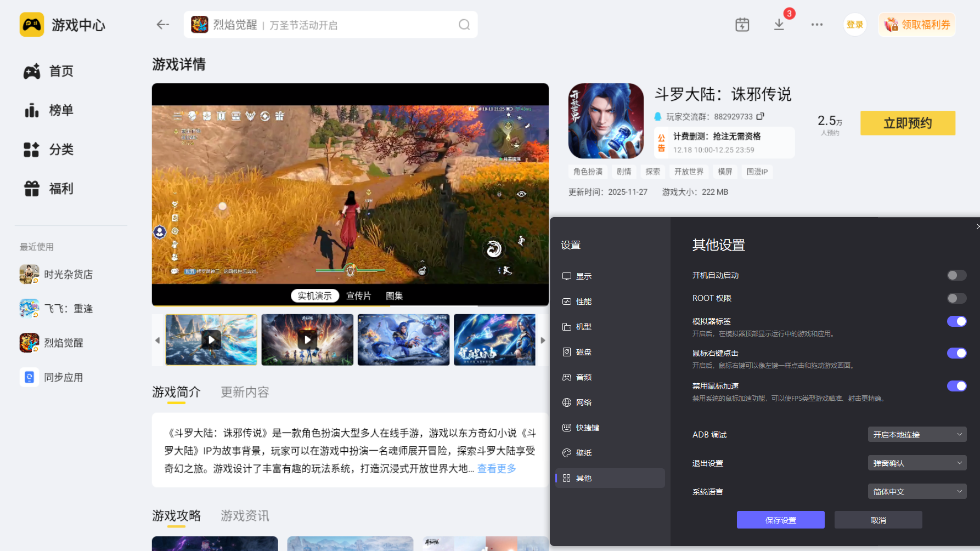Click the 保存设置 button
Image resolution: width=980 pixels, height=551 pixels.
coord(780,520)
